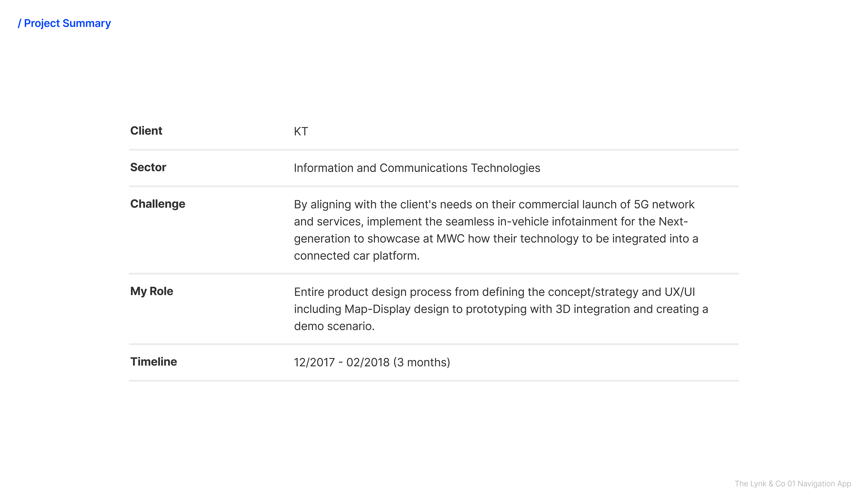This screenshot has width=868, height=503.
Task: Click the line mentioning in-vehicle infotainment
Action: (491, 222)
